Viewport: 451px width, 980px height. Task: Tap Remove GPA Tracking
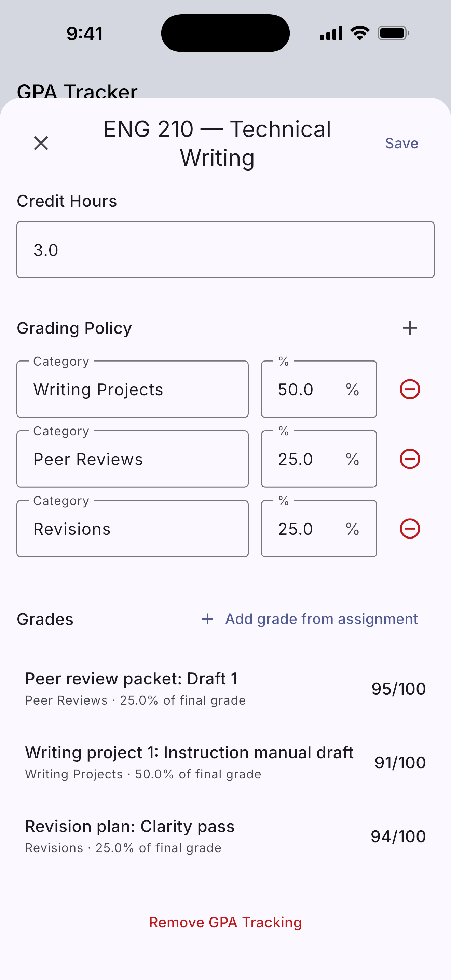point(225,923)
